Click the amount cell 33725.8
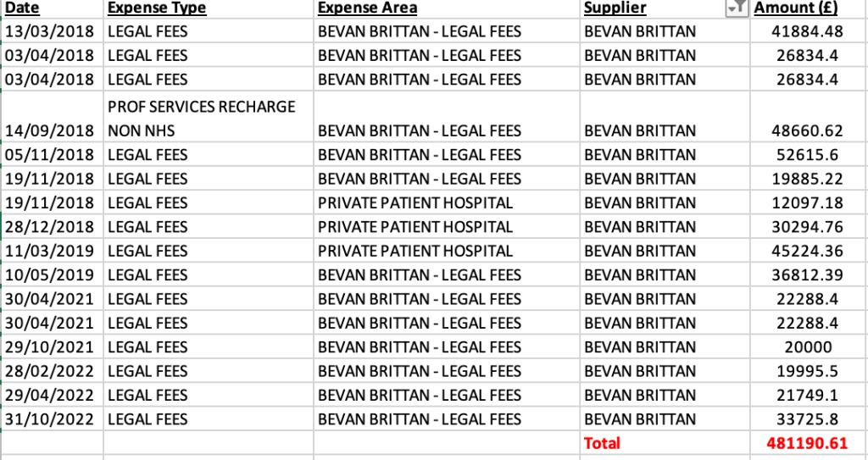The height and width of the screenshot is (460, 868). [x=809, y=419]
